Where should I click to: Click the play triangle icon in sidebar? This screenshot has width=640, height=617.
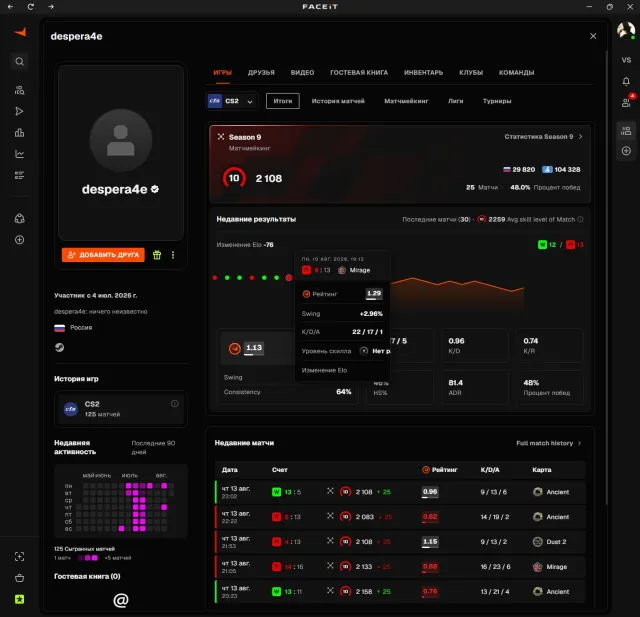point(19,111)
